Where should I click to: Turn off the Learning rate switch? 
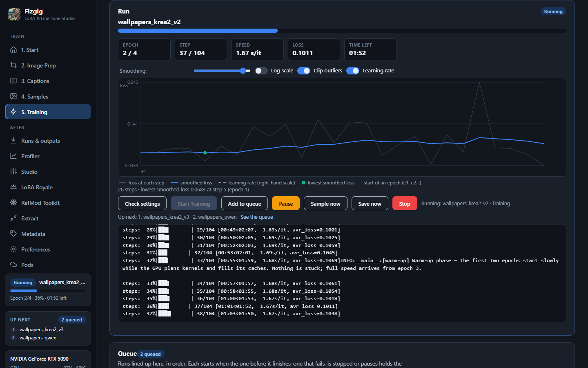click(x=353, y=71)
